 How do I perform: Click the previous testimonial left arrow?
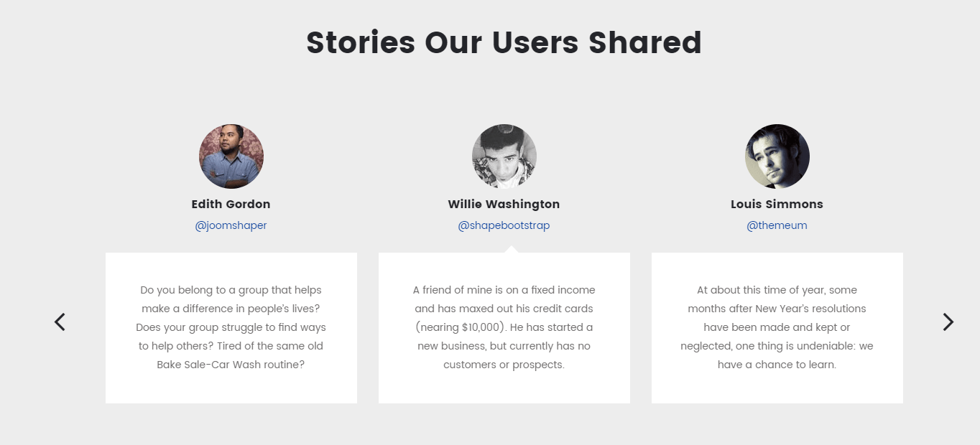pyautogui.click(x=60, y=322)
